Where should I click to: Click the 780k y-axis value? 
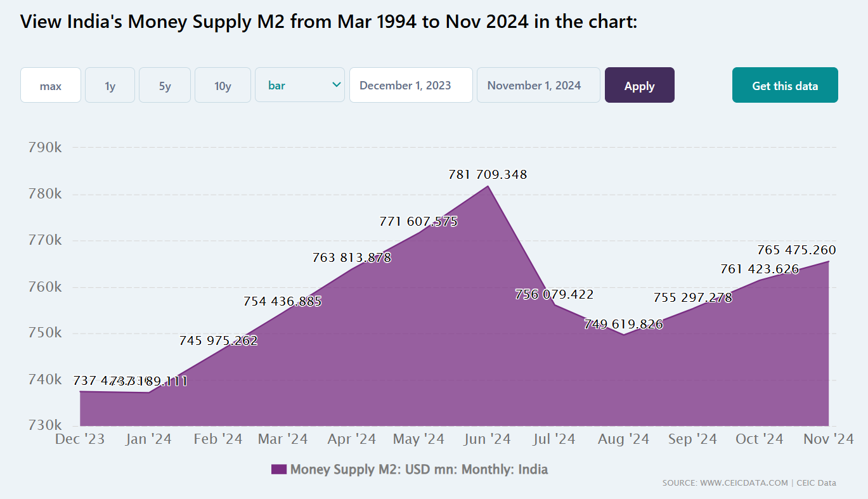click(45, 194)
